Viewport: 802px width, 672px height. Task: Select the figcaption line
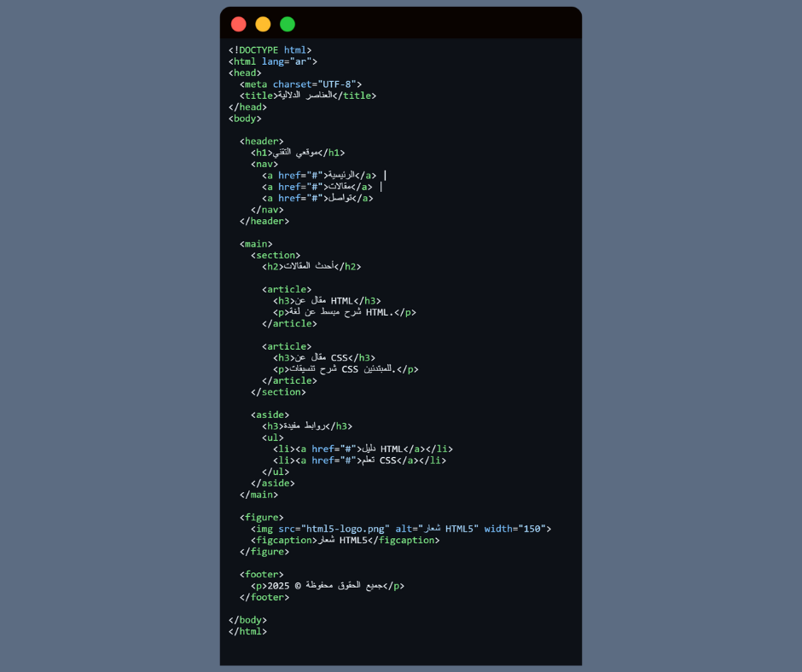[346, 540]
